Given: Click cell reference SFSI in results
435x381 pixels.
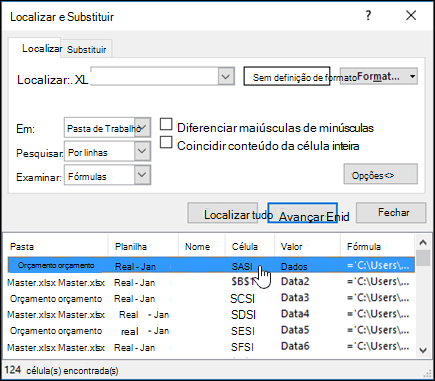Looking at the screenshot, I should 242,347.
